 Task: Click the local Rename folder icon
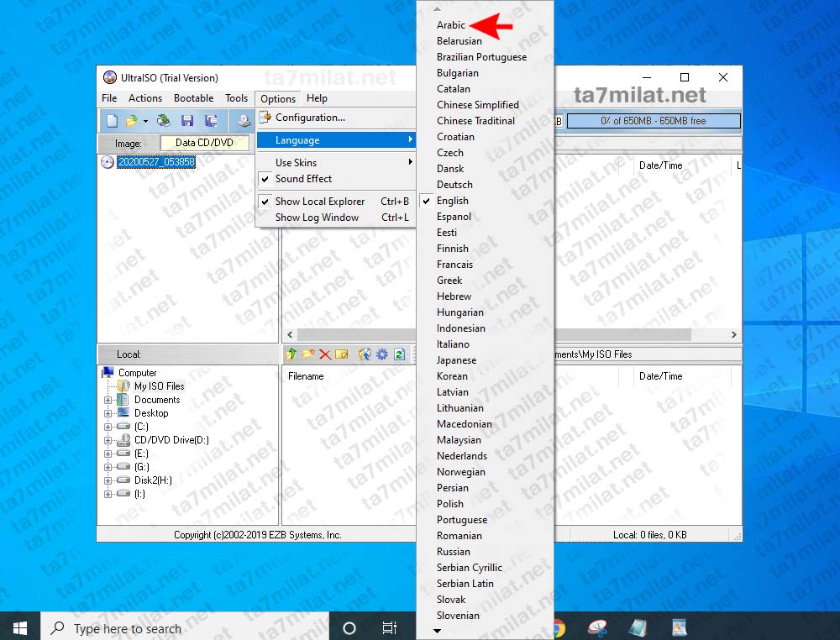click(x=341, y=354)
